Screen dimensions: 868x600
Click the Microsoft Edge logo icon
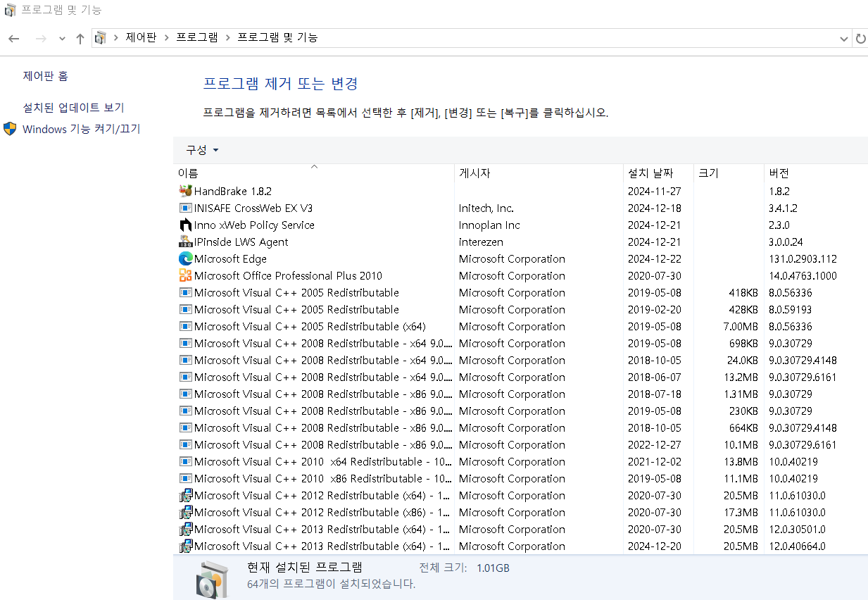click(x=186, y=258)
